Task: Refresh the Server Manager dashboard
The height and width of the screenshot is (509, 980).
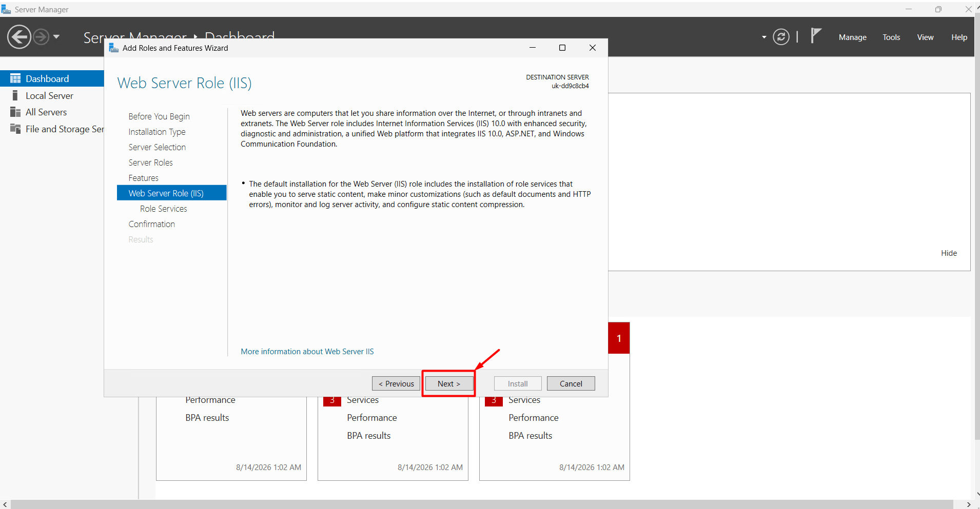Action: 781,37
